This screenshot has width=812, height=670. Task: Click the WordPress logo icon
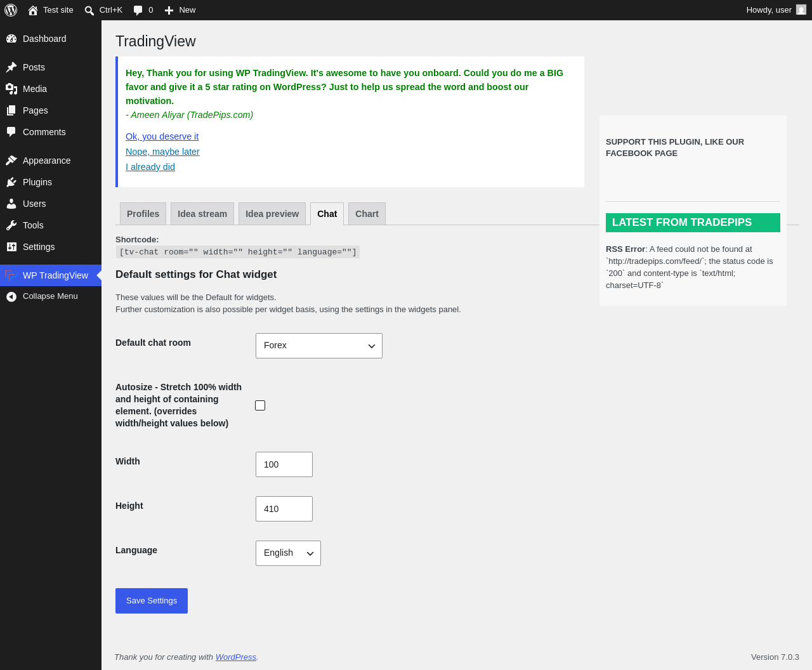pos(11,10)
